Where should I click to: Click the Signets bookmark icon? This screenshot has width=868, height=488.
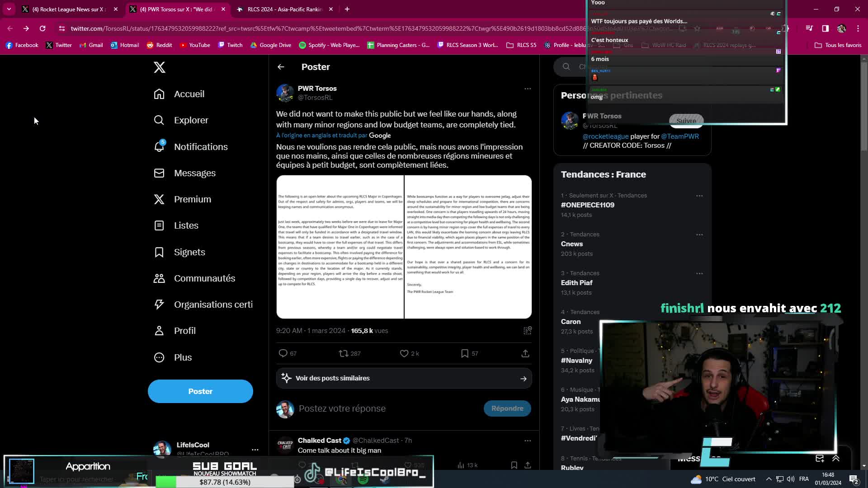[x=159, y=252]
